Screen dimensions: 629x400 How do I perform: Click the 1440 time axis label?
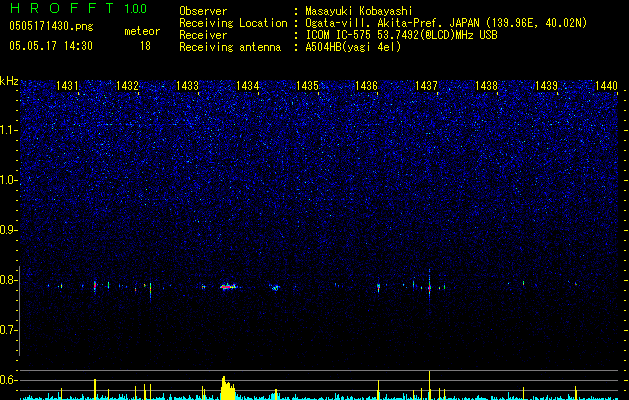[x=607, y=86]
